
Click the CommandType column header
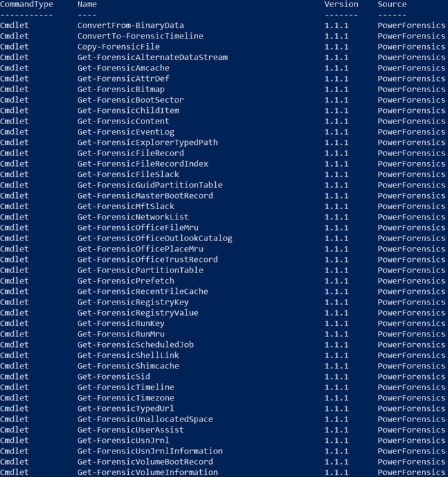[27, 5]
